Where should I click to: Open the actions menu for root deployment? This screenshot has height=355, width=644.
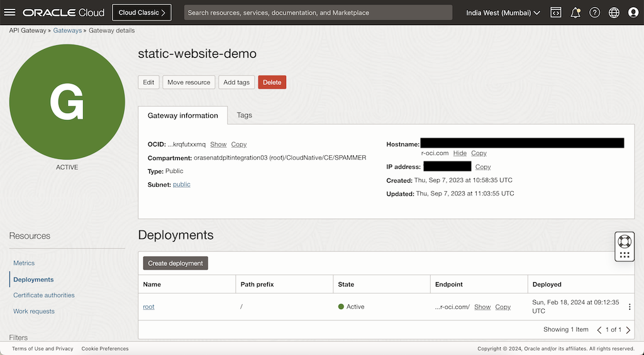point(630,307)
